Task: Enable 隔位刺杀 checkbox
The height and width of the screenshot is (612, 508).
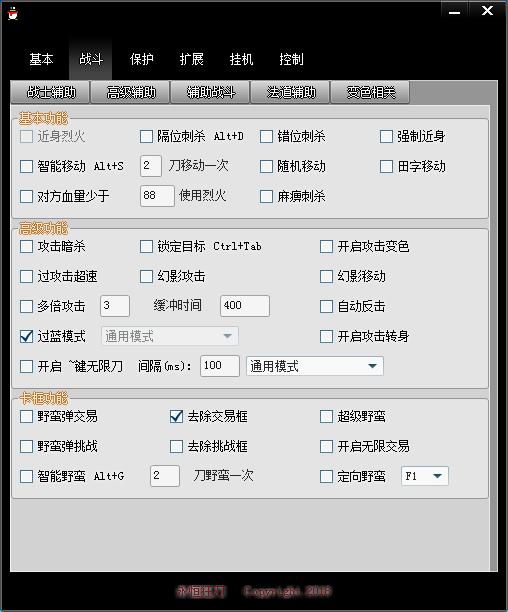Action: [x=146, y=137]
